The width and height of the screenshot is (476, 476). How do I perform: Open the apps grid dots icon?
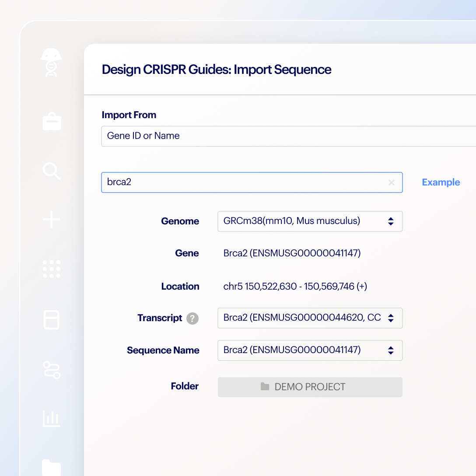51,269
